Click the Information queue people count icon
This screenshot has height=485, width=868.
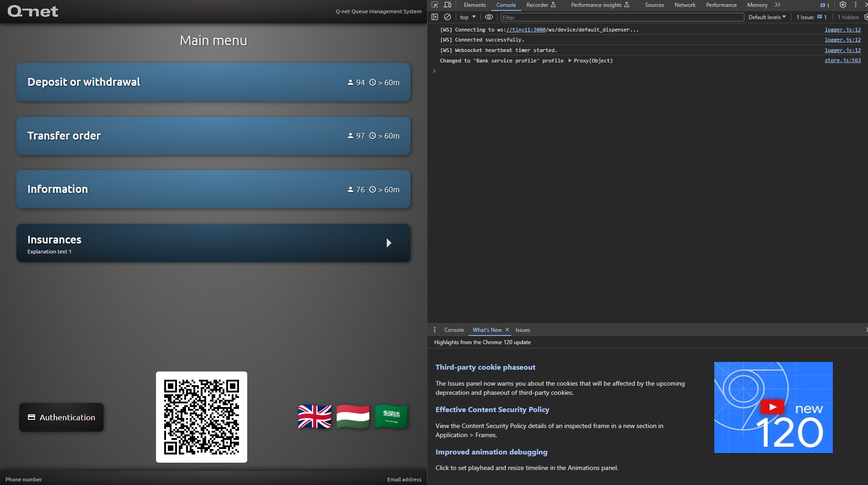click(350, 190)
